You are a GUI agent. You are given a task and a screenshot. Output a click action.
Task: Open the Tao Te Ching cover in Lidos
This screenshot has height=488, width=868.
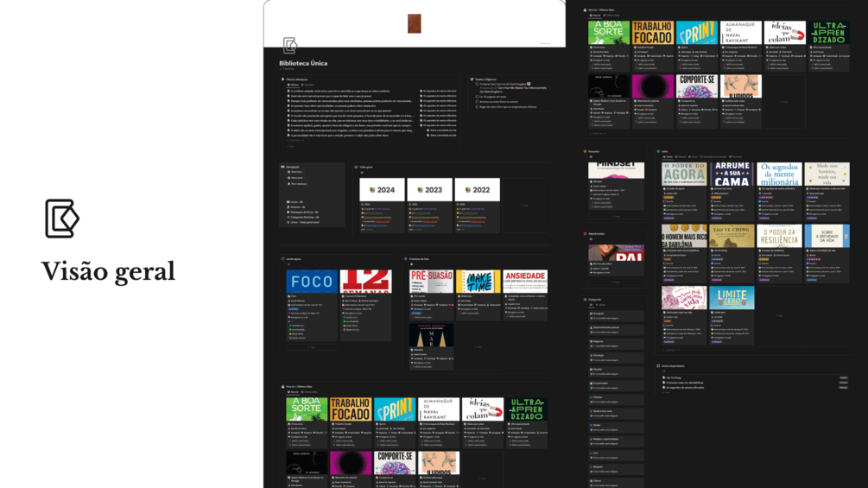[x=732, y=236]
